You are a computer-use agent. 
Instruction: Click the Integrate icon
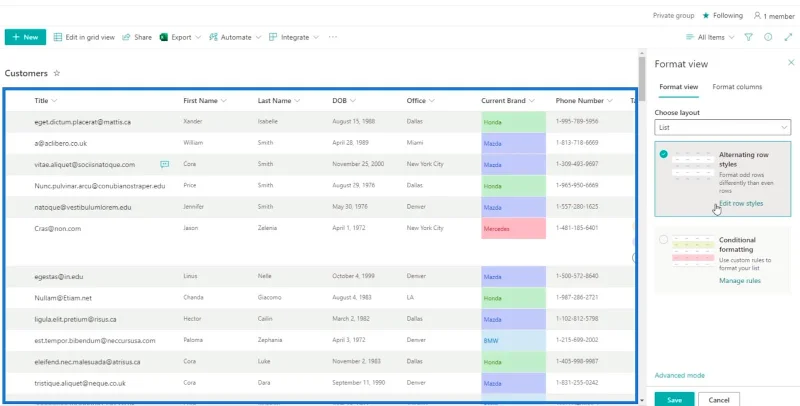pos(273,37)
